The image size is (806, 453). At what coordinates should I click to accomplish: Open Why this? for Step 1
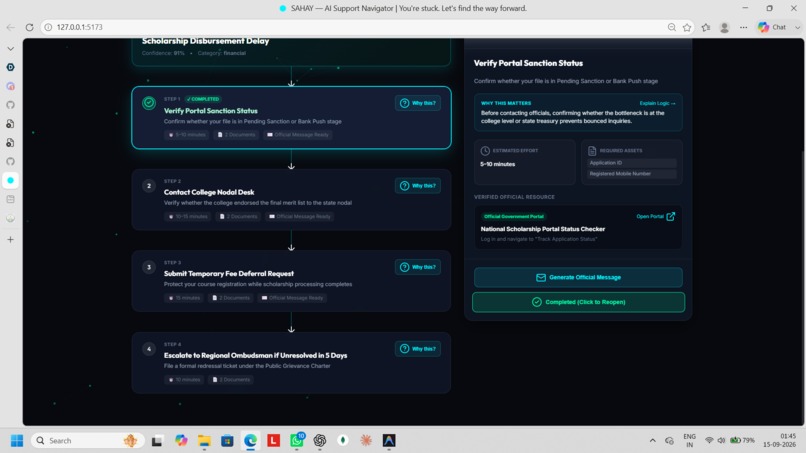click(x=418, y=103)
